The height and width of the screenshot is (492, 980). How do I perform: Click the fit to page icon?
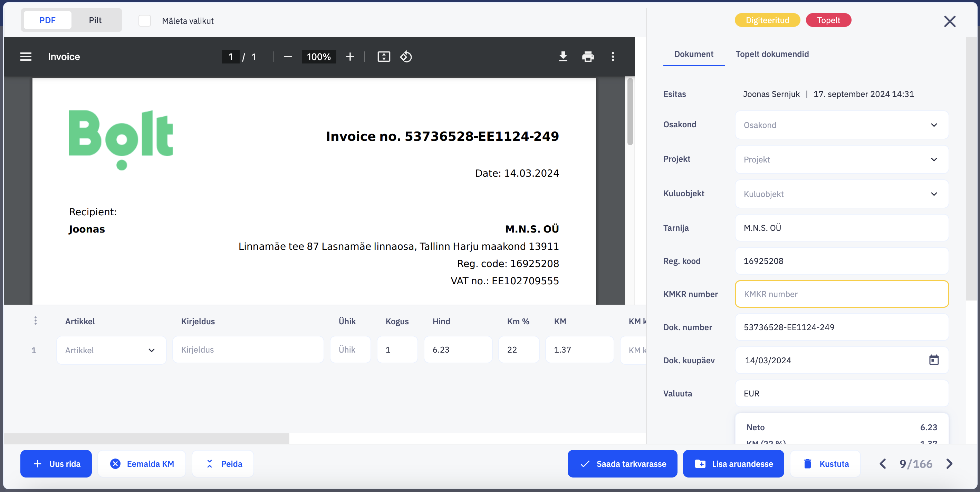coord(384,57)
